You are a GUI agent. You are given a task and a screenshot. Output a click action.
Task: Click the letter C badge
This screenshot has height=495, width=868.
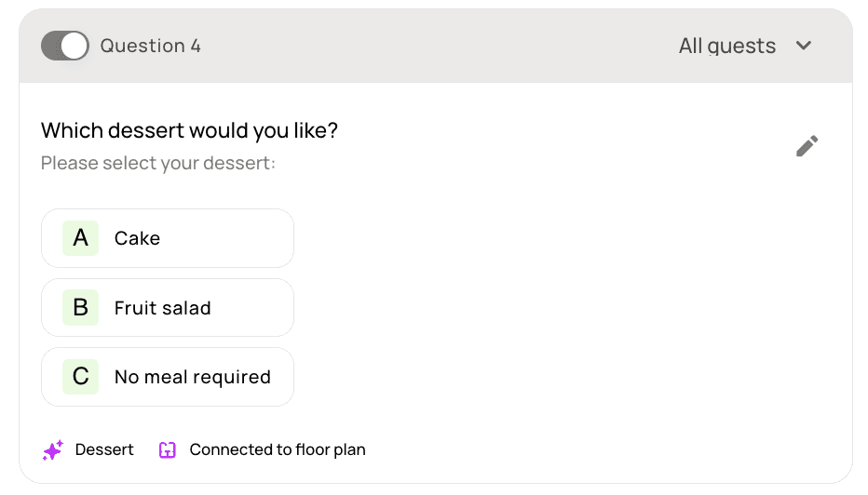click(81, 377)
